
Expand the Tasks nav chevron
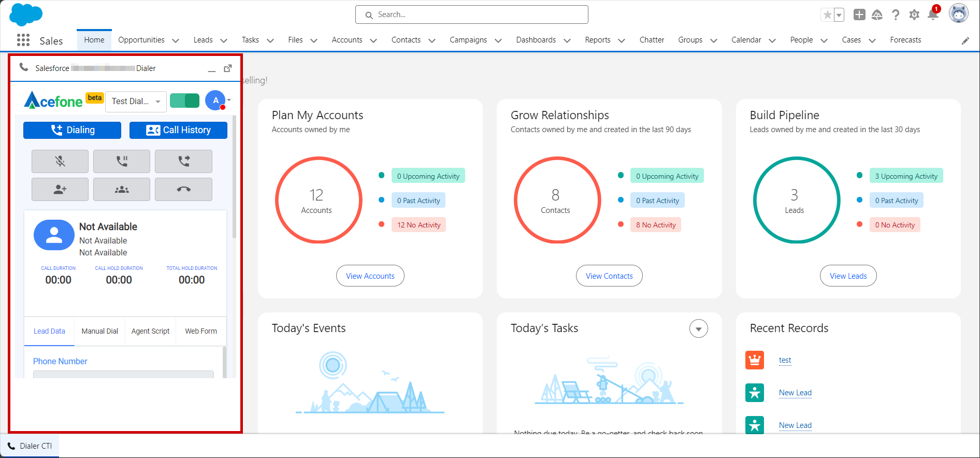coord(270,40)
